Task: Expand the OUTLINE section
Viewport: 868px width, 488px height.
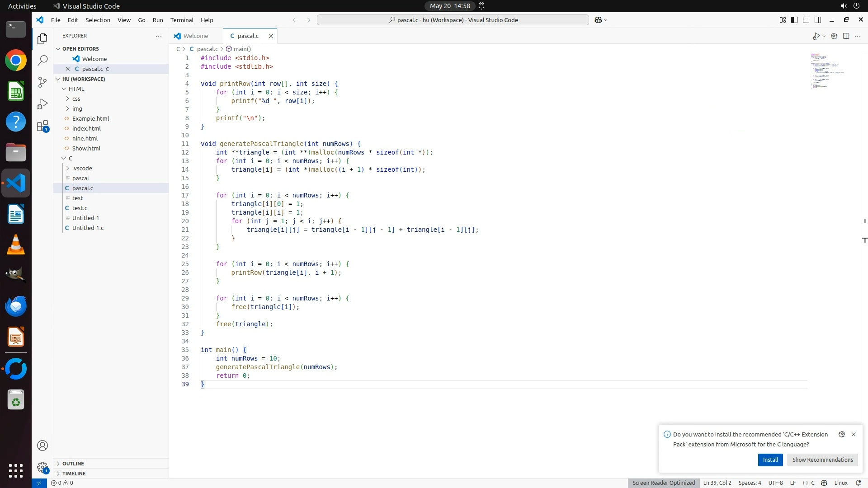Action: click(73, 463)
